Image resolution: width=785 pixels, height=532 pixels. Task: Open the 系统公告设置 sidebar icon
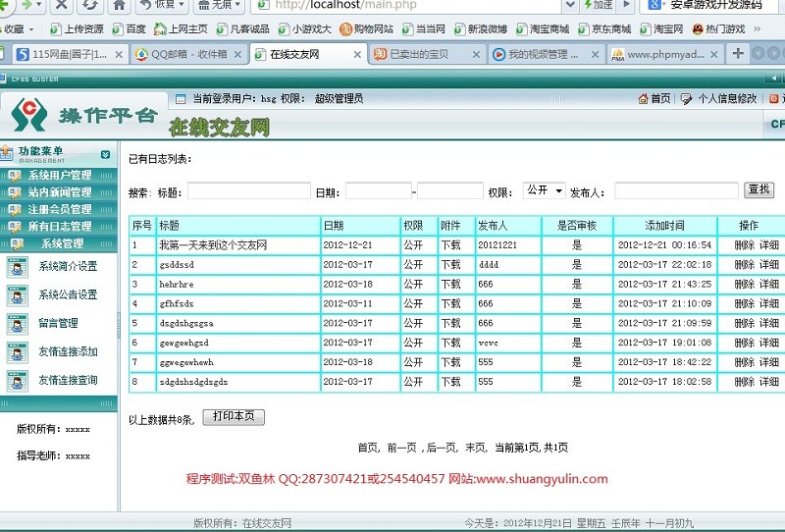pos(18,295)
